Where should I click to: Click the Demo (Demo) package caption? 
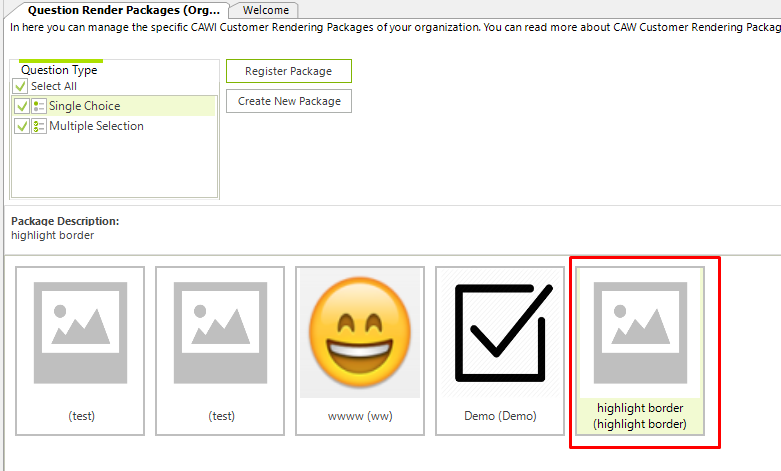500,416
